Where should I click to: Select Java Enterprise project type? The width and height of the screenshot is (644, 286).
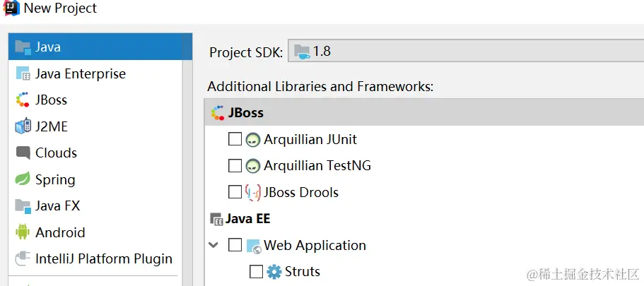click(95, 73)
